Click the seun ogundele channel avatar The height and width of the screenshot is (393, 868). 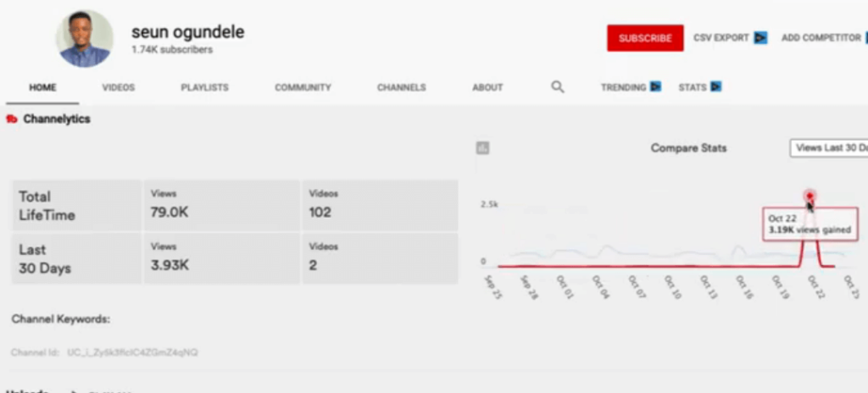coord(85,39)
